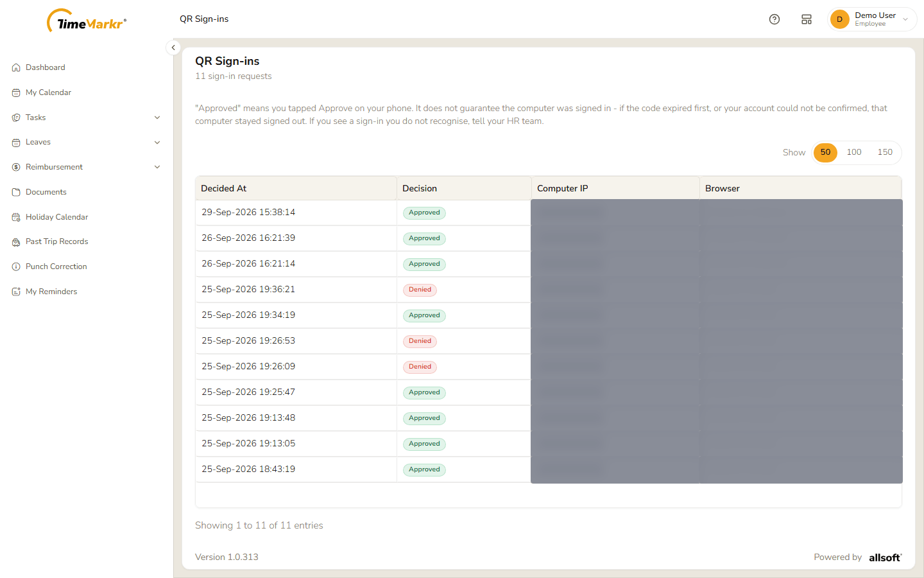
Task: Sort by Browser column header
Action: point(800,188)
